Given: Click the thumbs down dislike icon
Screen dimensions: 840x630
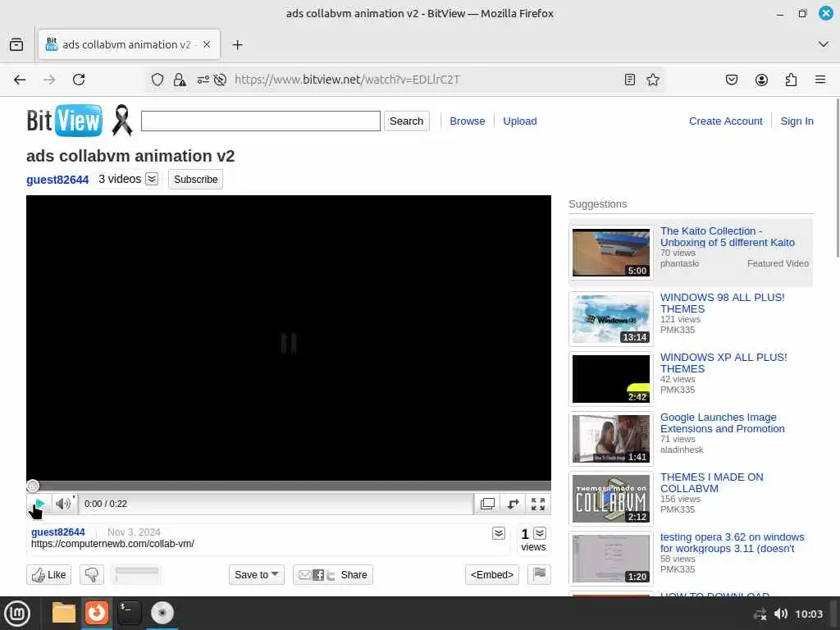Looking at the screenshot, I should pos(92,575).
